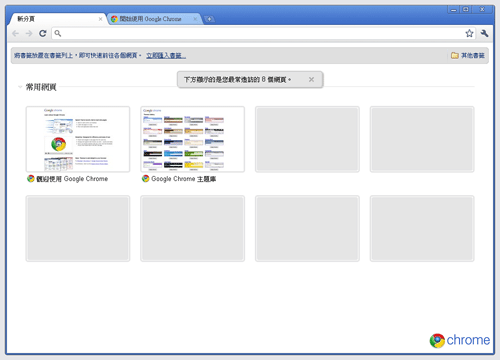500x360 pixels.
Task: Switch to the Google Chrome getting started tab
Action: pos(150,19)
